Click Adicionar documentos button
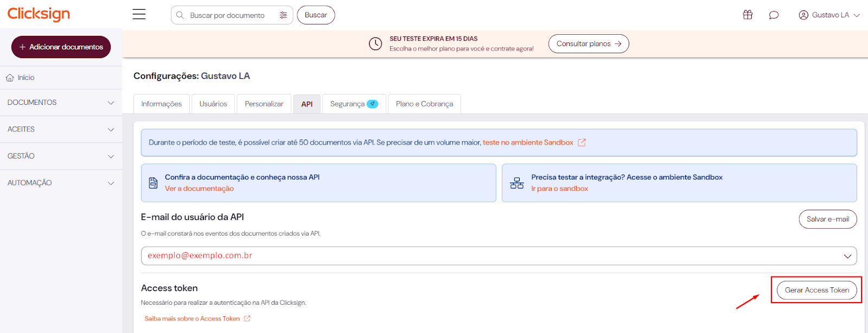 (x=61, y=47)
